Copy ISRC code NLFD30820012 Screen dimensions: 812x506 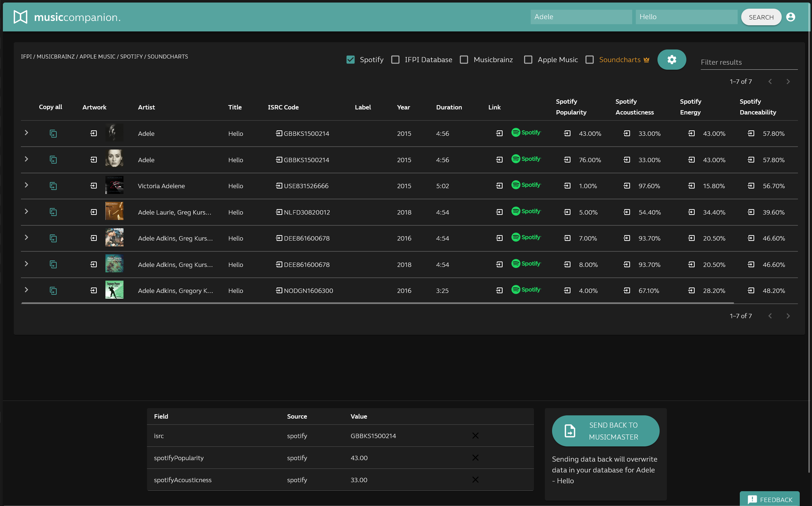[279, 212]
